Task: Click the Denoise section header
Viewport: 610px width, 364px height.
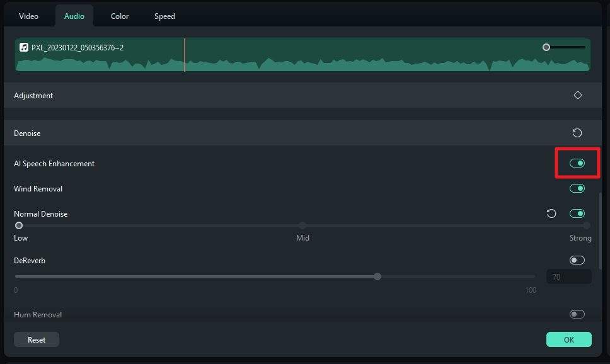Action: click(302, 133)
